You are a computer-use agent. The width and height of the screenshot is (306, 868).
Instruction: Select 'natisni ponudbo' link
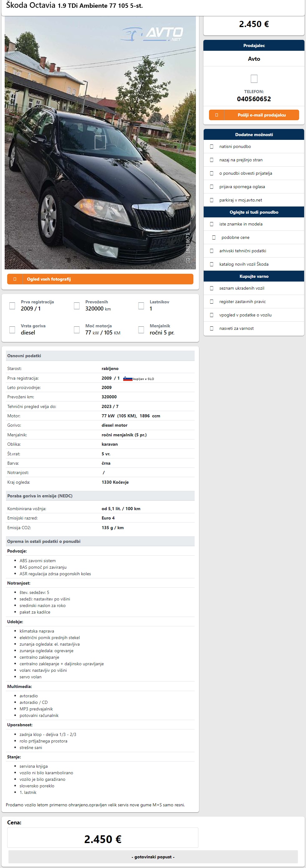[235, 147]
